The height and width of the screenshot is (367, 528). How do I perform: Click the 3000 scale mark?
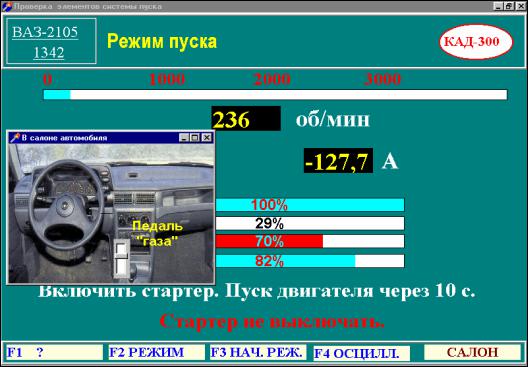coord(383,79)
